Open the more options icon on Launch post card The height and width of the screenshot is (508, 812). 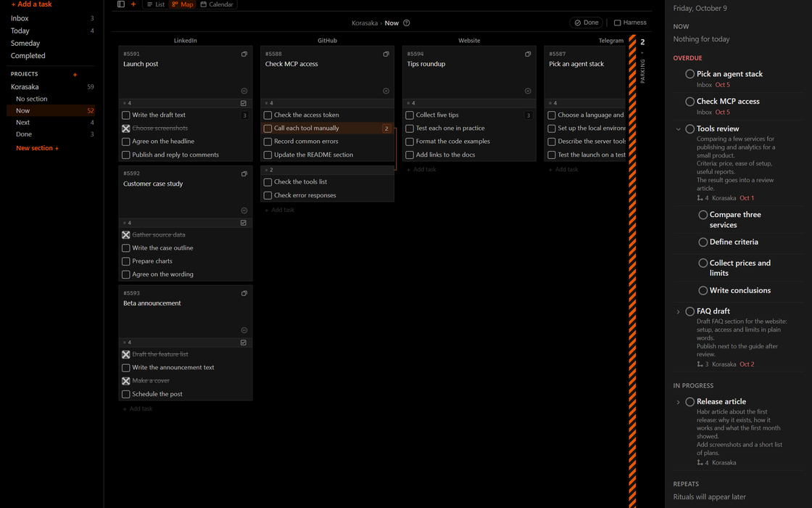(x=244, y=91)
